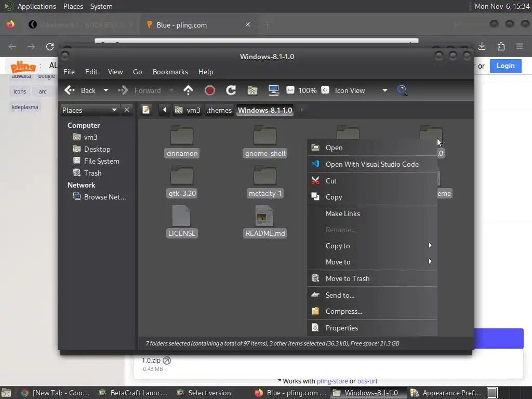
Task: Open Firefox downloads arrow icon
Action: pos(482,46)
